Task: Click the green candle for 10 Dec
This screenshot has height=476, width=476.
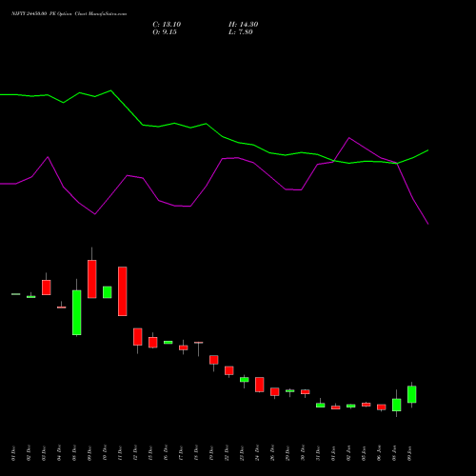Action: coord(108,292)
